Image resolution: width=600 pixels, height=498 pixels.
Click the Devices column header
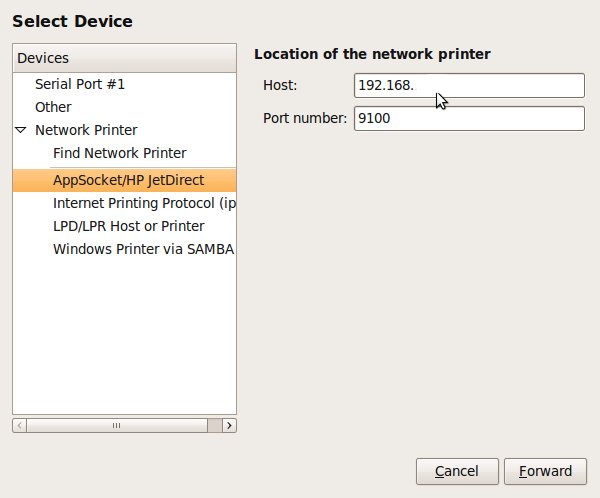coord(124,58)
